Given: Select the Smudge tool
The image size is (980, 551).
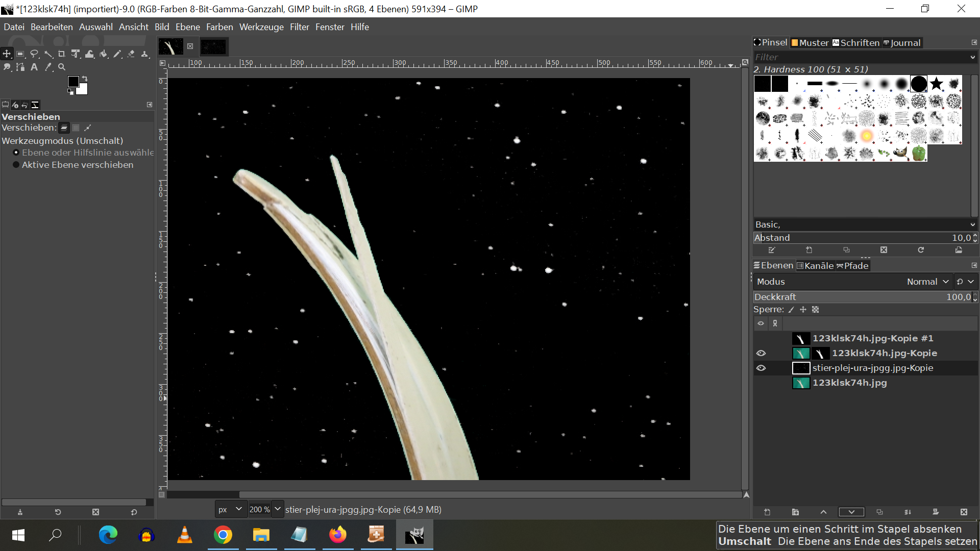Looking at the screenshot, I should coord(7,67).
